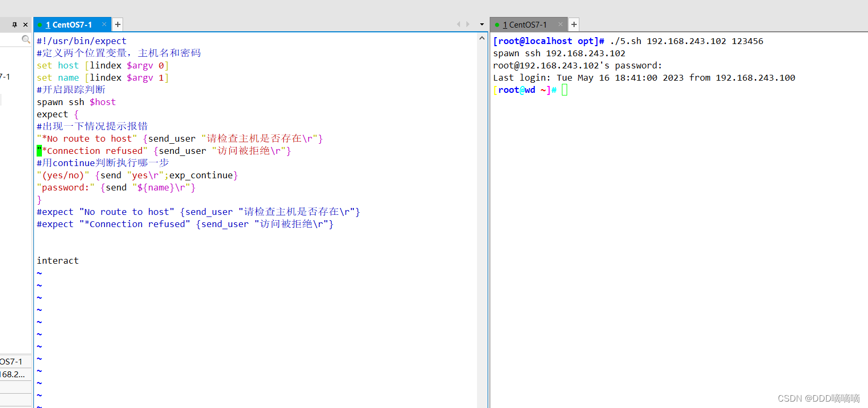Click the line 'set name [lindex $argv 1]'
868x408 pixels.
pyautogui.click(x=102, y=77)
